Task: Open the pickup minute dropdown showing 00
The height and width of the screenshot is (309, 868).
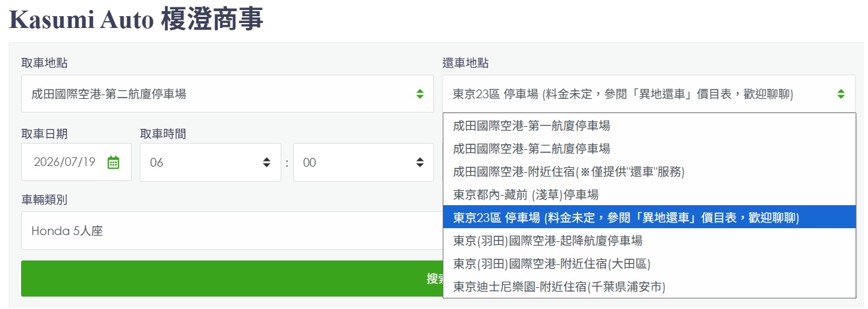Action: 363,162
